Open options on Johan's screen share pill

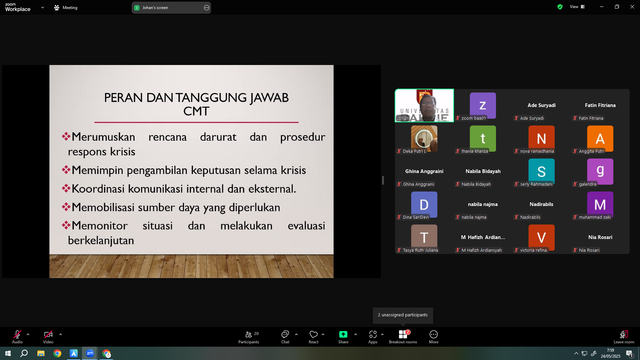(207, 7)
